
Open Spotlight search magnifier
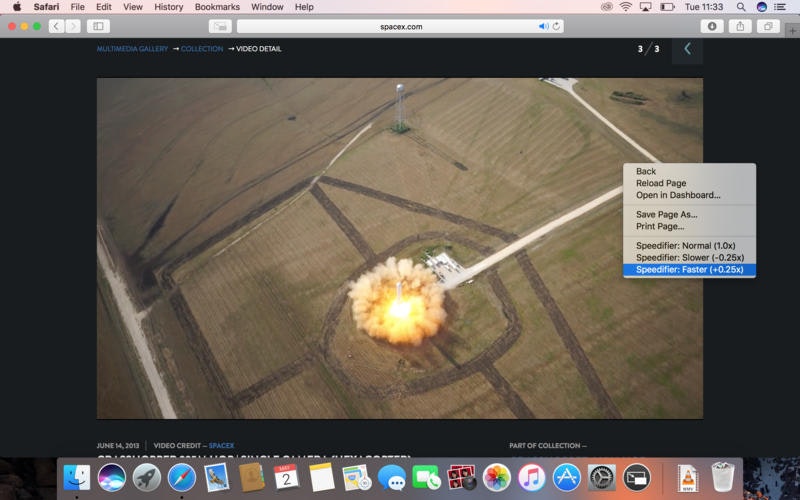(x=741, y=7)
